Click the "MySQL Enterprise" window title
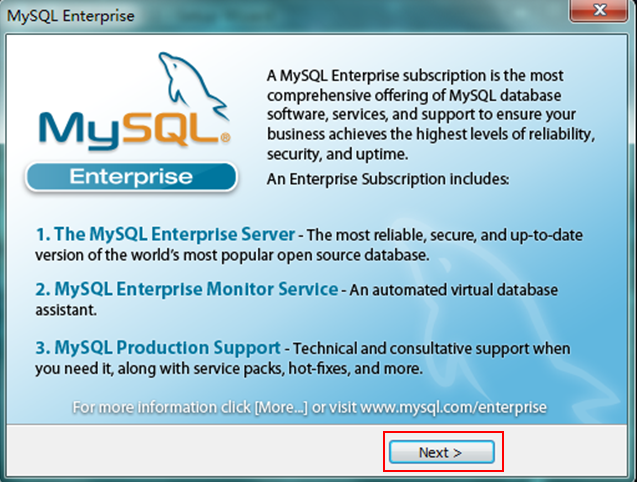 click(x=71, y=16)
